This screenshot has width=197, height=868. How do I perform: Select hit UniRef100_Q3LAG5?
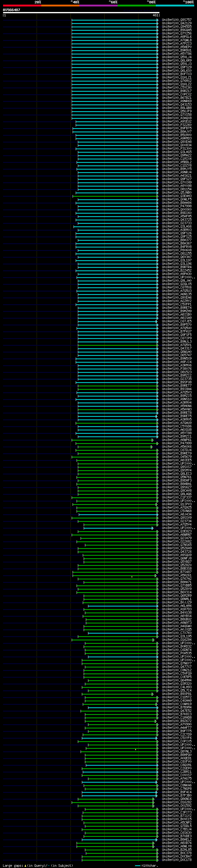point(177,151)
